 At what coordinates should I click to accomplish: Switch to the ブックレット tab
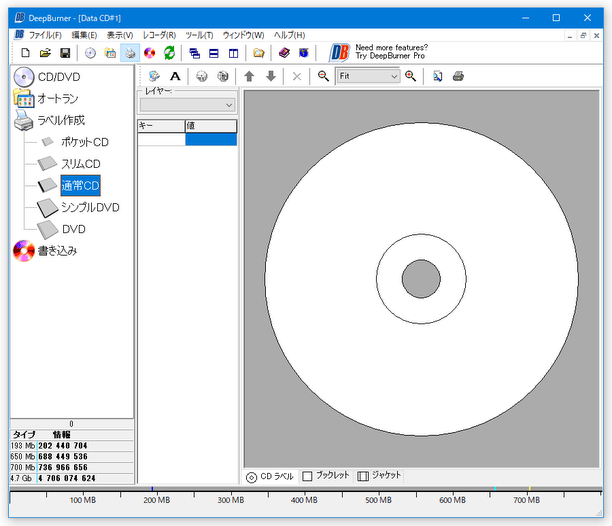click(326, 476)
